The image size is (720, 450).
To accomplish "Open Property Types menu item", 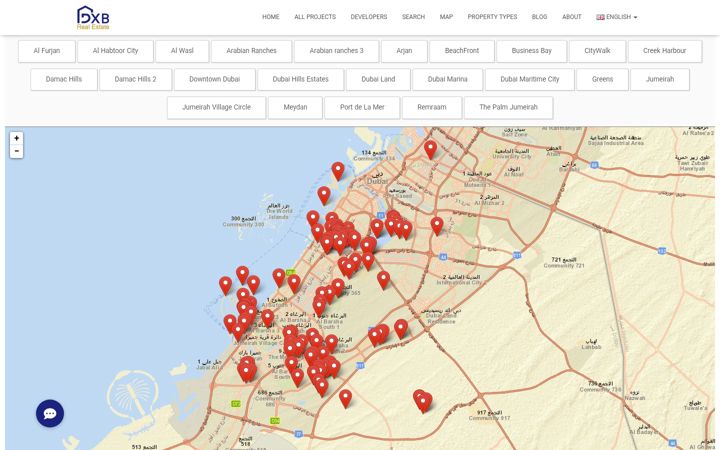I will click(492, 17).
